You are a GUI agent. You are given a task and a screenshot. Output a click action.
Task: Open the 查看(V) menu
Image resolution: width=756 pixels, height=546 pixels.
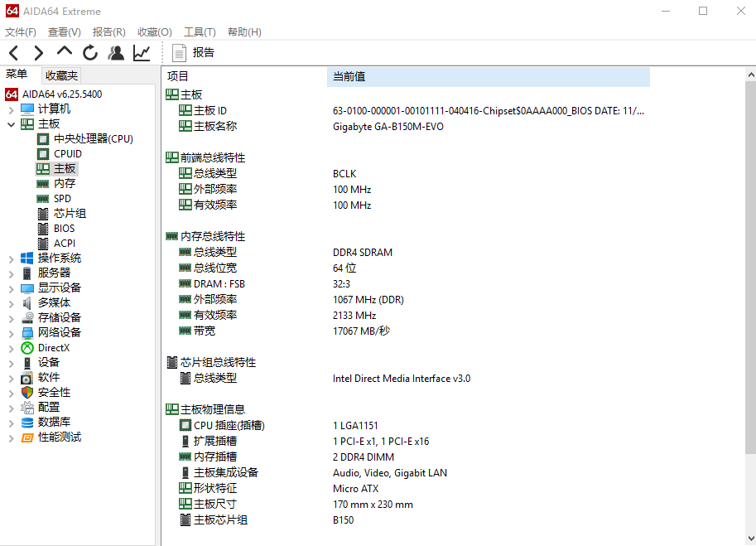tap(64, 31)
